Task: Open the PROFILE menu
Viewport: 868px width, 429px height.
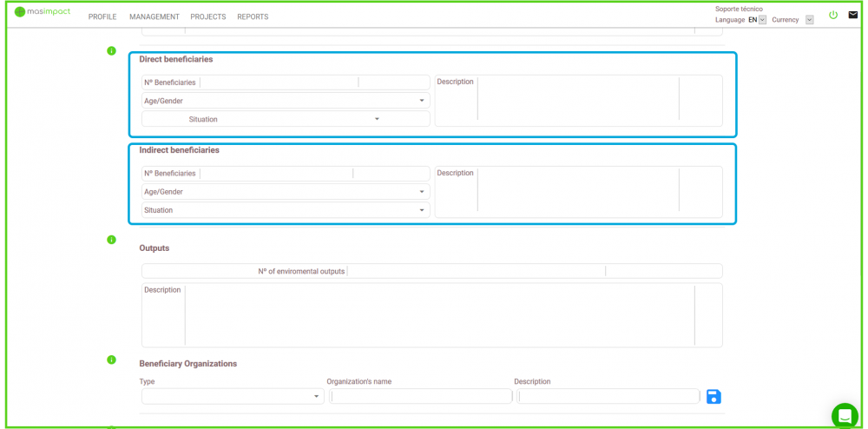Action: (102, 17)
